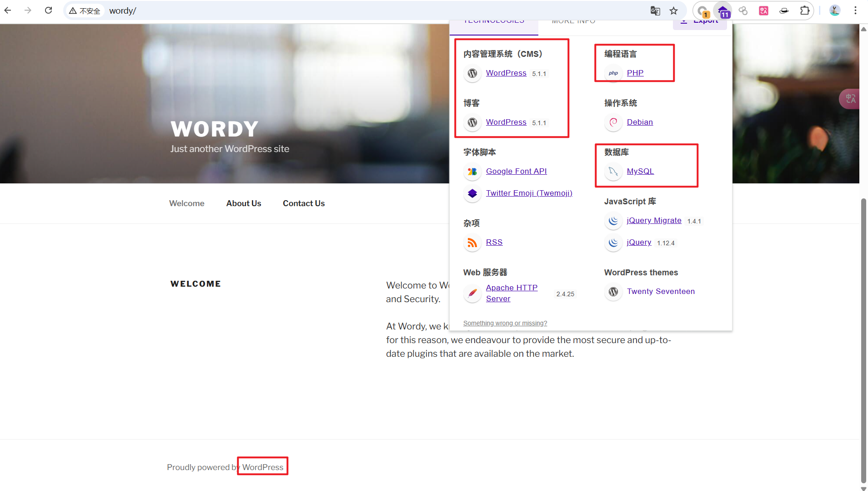
Task: Go back using the browser back arrow
Action: (x=8, y=10)
